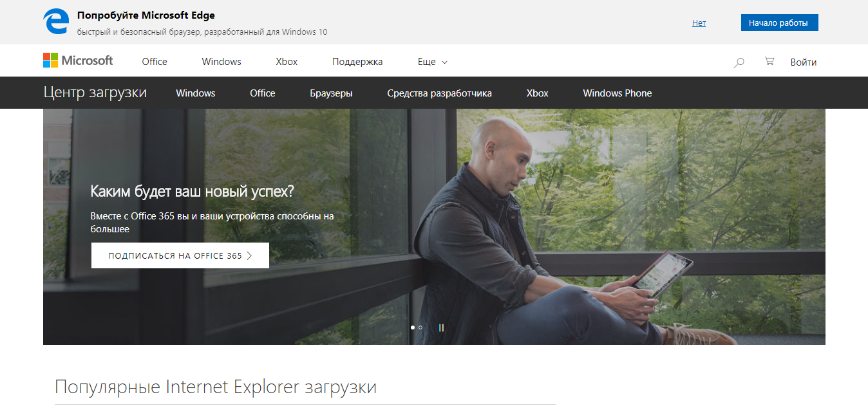This screenshot has width=868, height=406.
Task: Select Браузеры in the download navigation
Action: tap(332, 93)
